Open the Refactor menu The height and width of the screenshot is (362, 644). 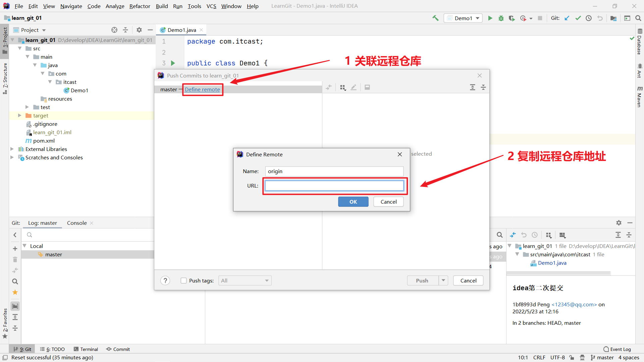coord(140,6)
